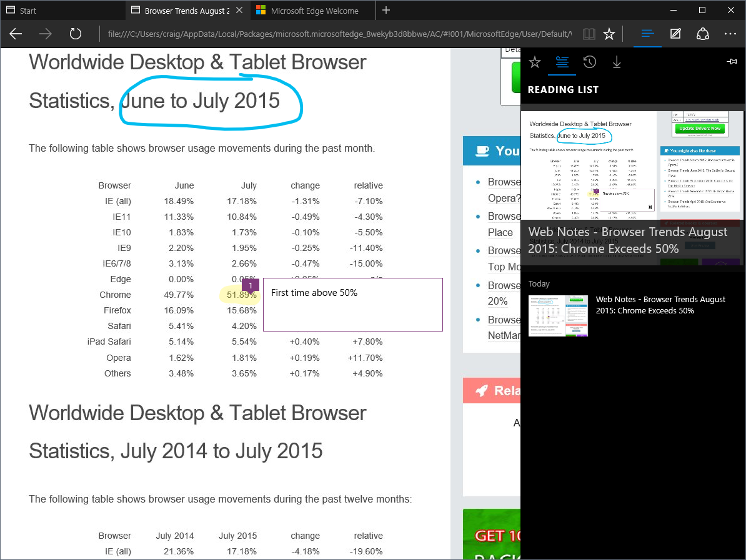Click the 'First time above 50%' note box
Image resolution: width=746 pixels, height=560 pixels.
(352, 305)
